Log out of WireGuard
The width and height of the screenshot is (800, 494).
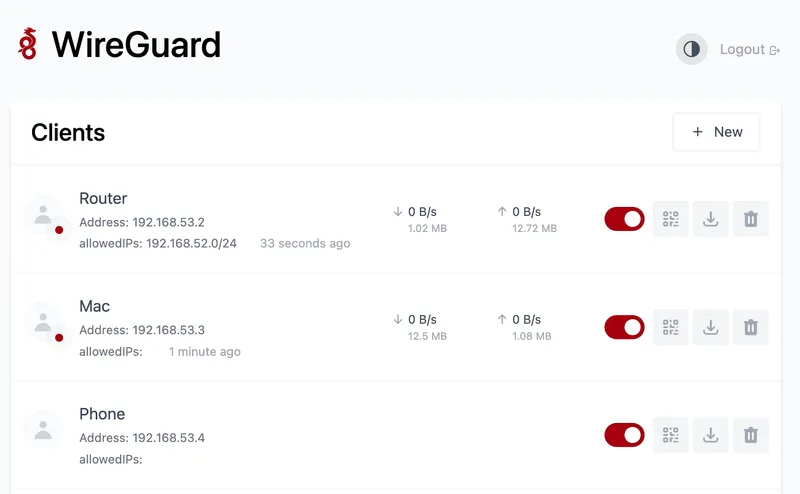(x=749, y=49)
